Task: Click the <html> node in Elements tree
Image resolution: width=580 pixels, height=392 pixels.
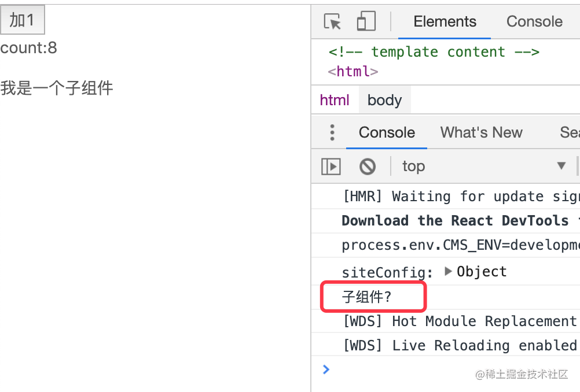Action: click(353, 71)
